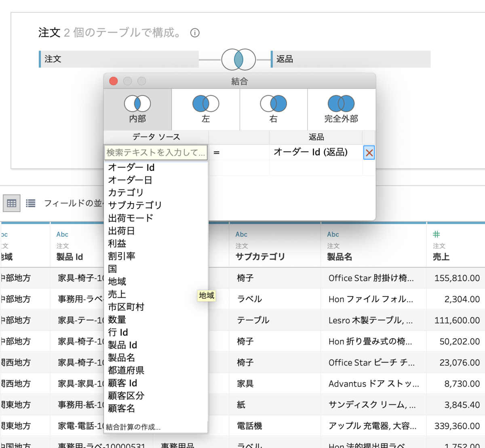
Task: Click the 返品 header in join clause table
Action: (316, 137)
